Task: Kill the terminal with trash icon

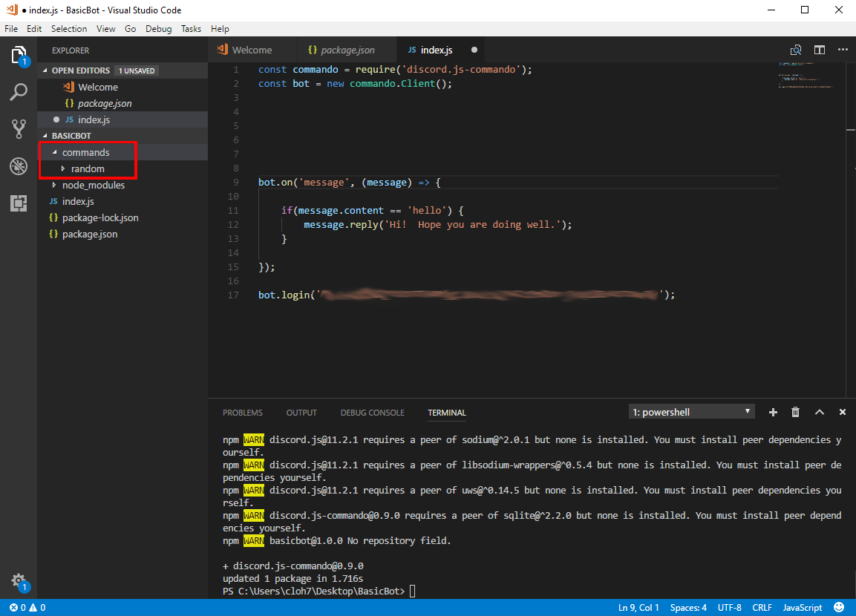Action: tap(795, 413)
